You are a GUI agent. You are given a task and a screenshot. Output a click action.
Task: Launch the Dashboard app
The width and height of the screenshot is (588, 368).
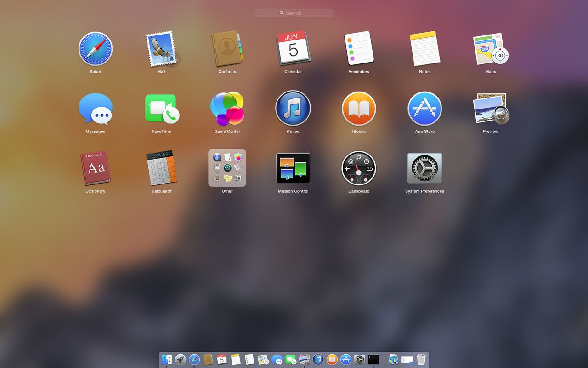[x=359, y=168]
